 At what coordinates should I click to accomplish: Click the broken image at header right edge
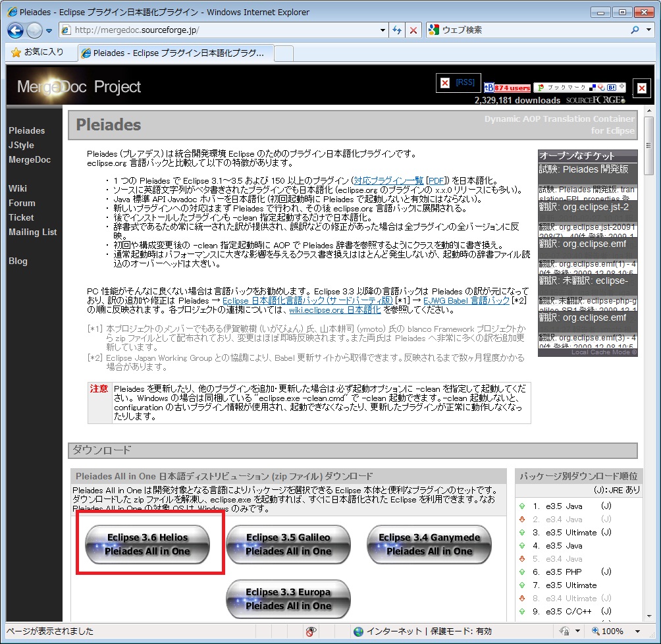(x=642, y=88)
